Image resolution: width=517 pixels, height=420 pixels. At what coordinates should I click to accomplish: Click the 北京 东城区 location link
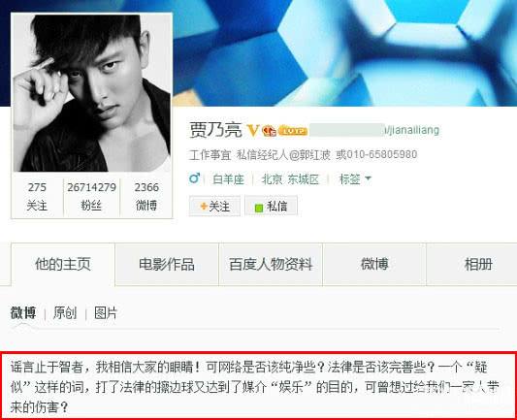click(x=290, y=179)
